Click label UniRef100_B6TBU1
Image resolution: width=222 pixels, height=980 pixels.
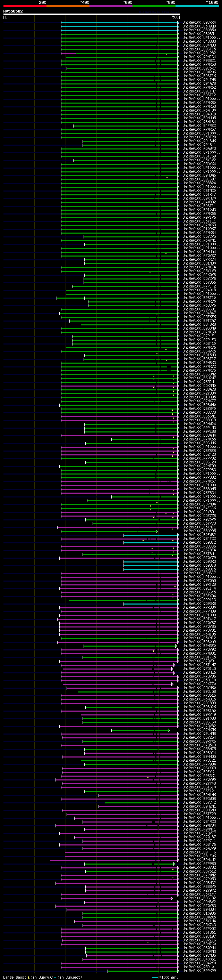[x=199, y=554]
